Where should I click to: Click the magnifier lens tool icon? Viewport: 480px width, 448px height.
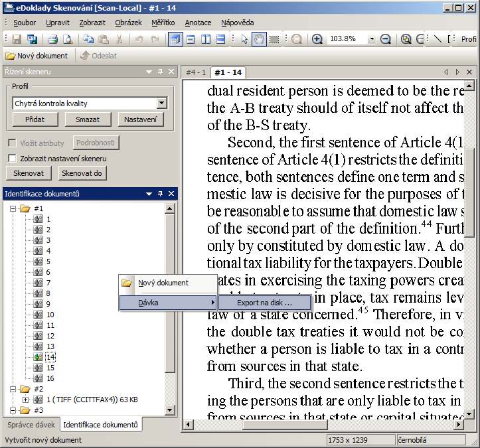coord(296,39)
